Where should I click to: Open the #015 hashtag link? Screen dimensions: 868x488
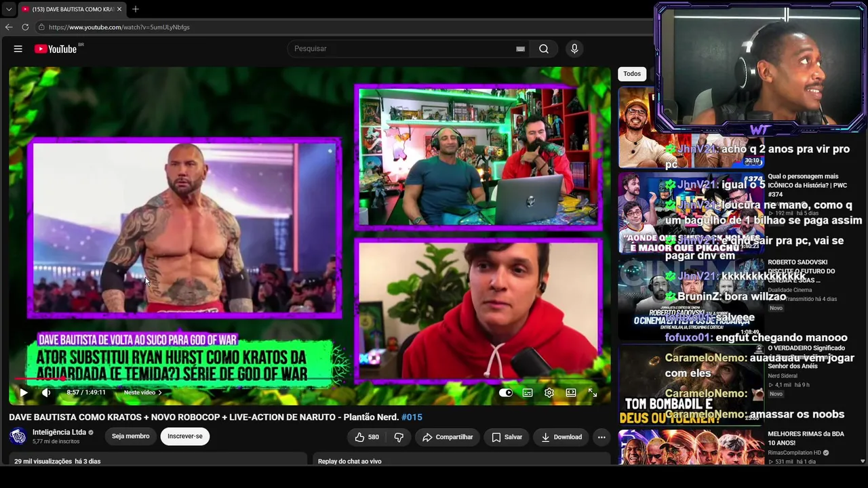click(412, 418)
